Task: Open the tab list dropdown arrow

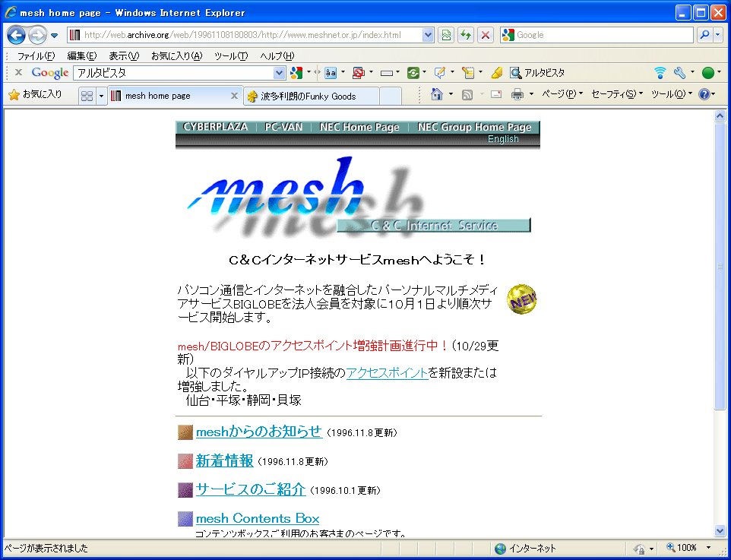Action: point(101,96)
